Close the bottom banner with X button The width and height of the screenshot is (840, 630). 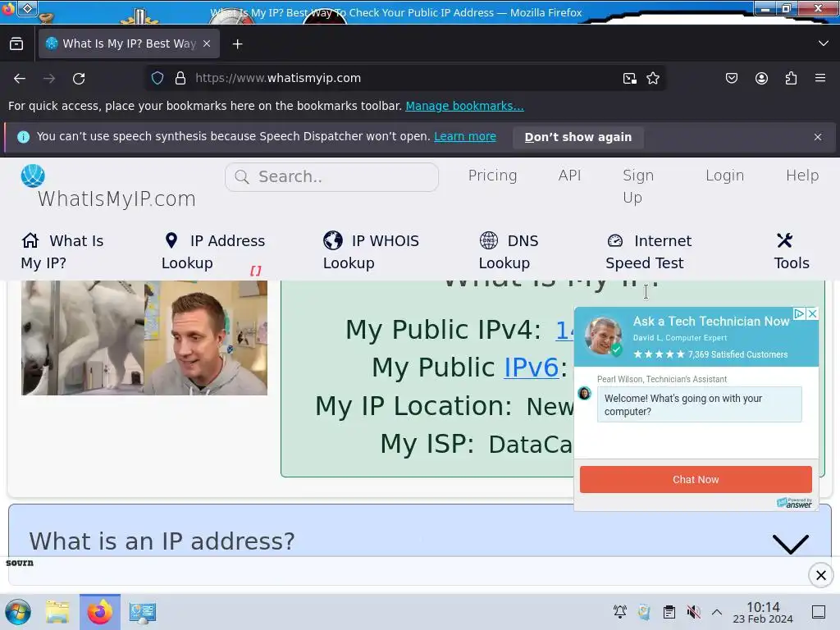click(x=820, y=575)
